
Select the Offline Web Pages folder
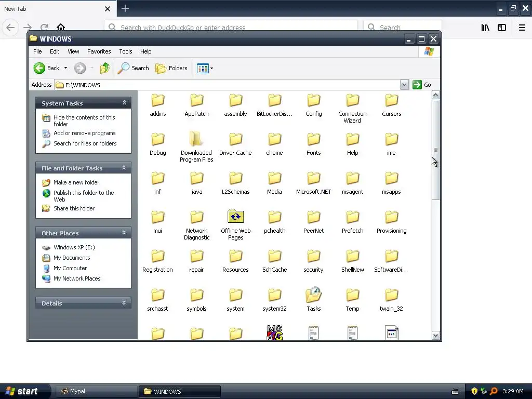(235, 224)
